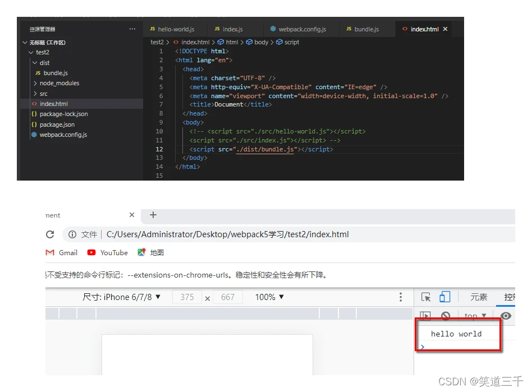Viewport: 532px width, 392px height.
Task: Open the Gmail bookmark
Action: (x=62, y=252)
